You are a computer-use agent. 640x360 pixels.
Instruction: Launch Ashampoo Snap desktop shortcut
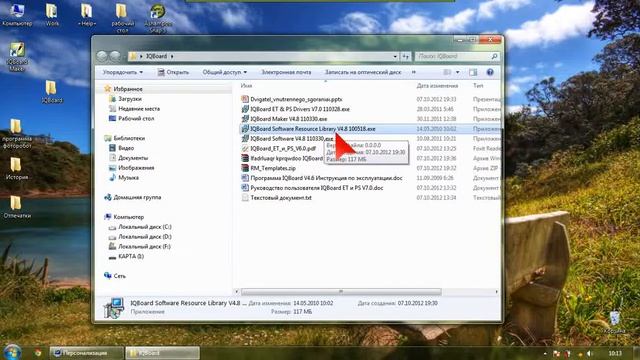point(158,18)
